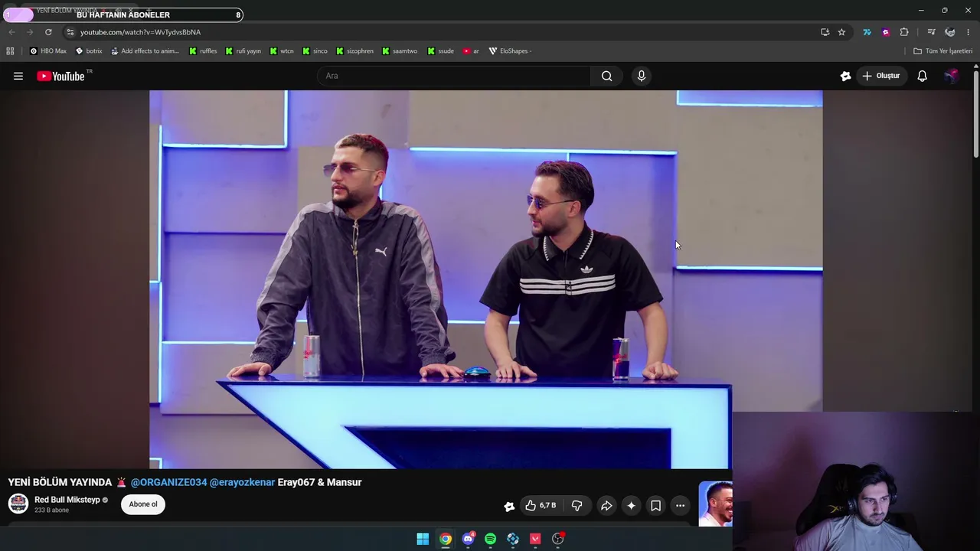Open the sinco bookmark

pos(315,51)
